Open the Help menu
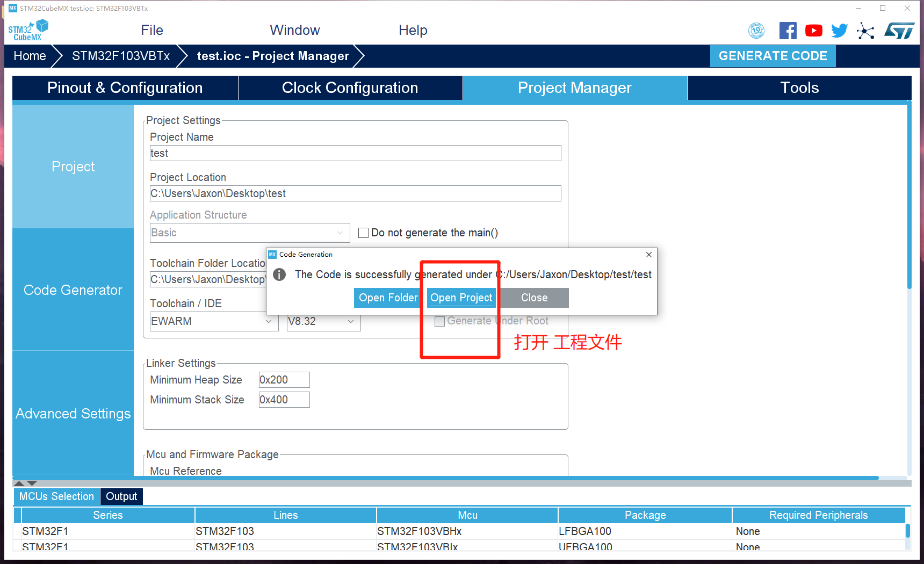 [x=413, y=30]
